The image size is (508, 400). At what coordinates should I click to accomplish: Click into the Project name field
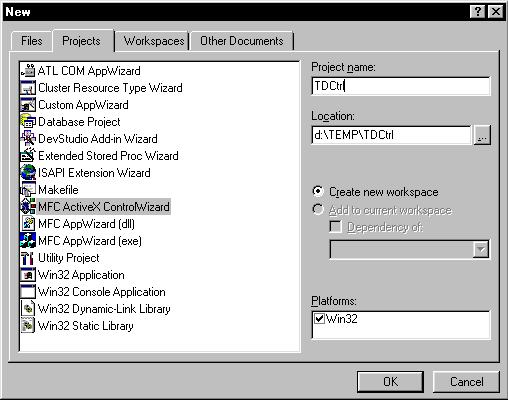[401, 86]
